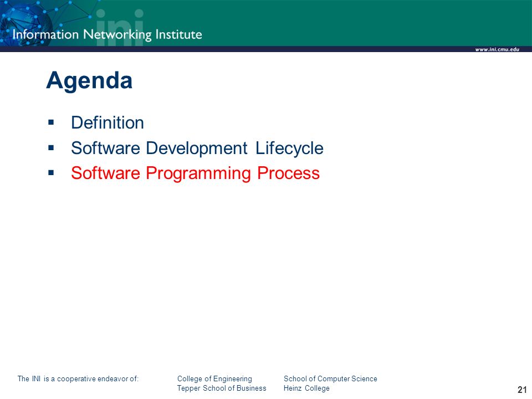Screen dimensions: 532x399
Task: Select the 'Definition' bullet item
Action: click(x=107, y=122)
